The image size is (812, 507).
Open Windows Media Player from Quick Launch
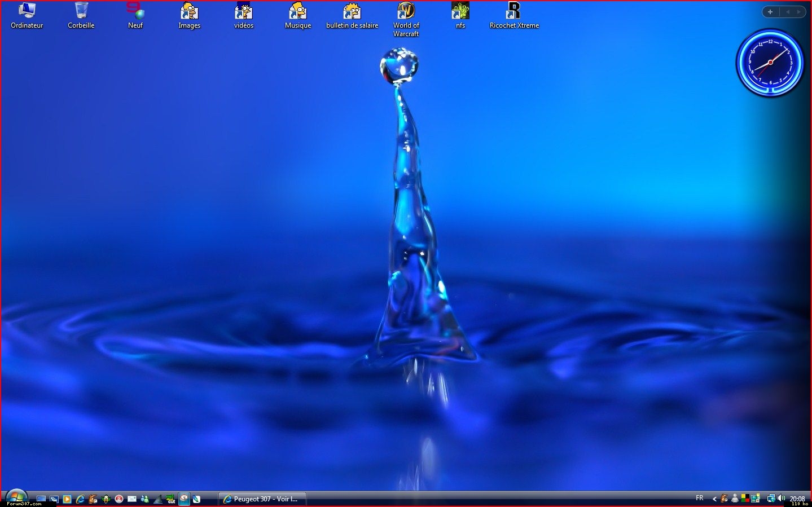click(67, 499)
